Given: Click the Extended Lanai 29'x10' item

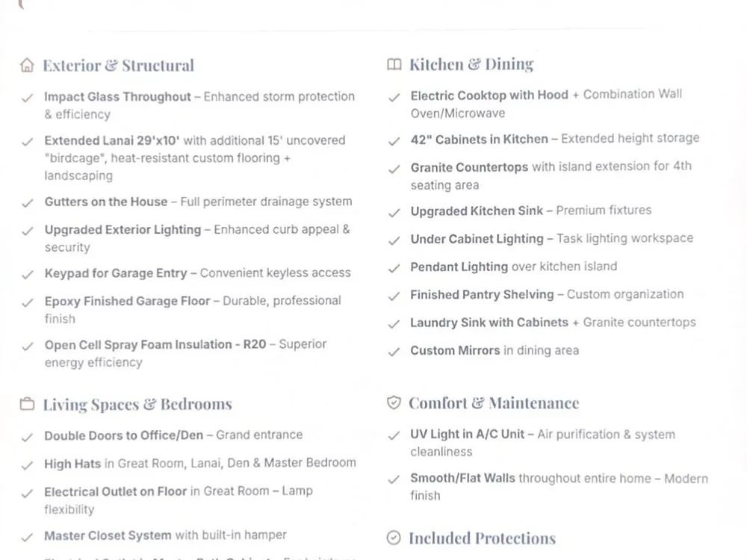Looking at the screenshot, I should [195, 158].
